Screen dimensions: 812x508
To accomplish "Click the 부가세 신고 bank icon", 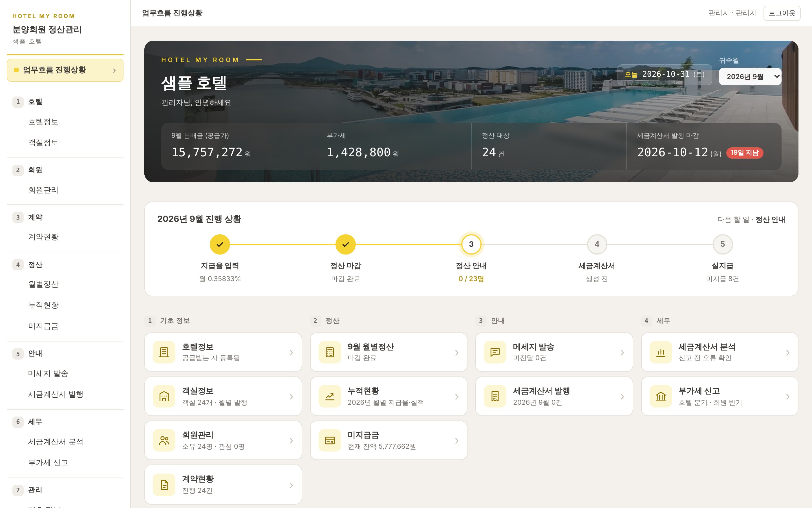I will click(x=661, y=397).
